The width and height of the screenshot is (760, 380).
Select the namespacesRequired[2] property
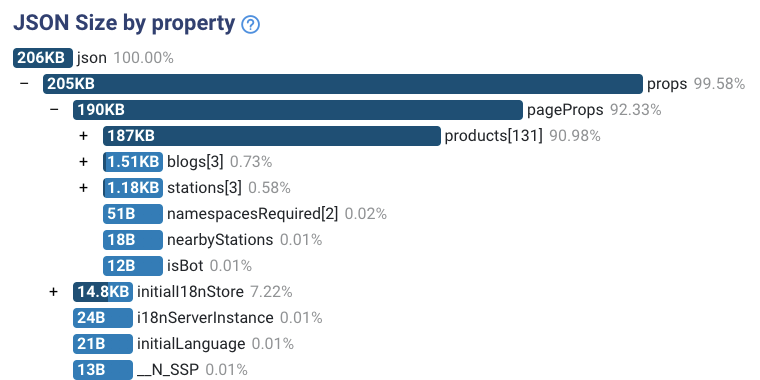click(x=253, y=214)
